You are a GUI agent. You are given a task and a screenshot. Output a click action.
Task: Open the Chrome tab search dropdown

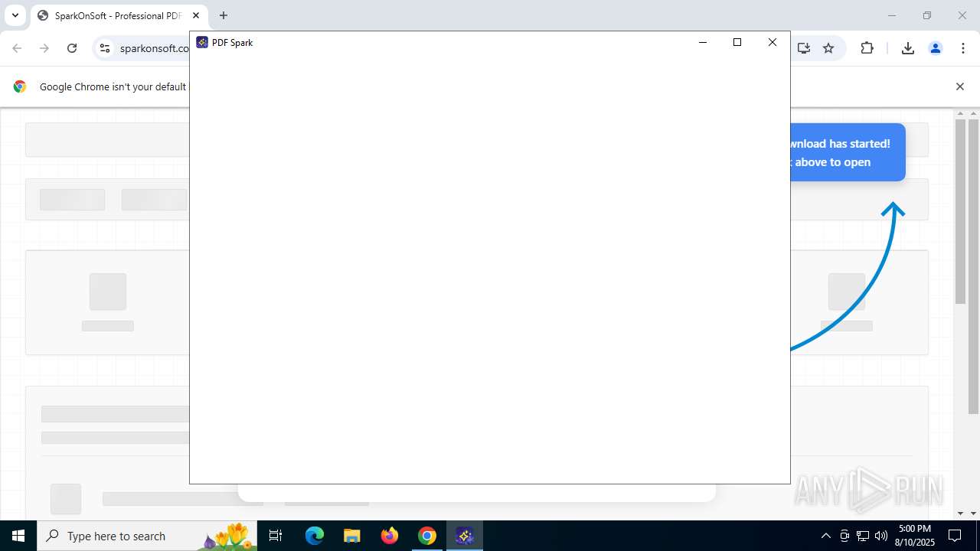[x=15, y=15]
